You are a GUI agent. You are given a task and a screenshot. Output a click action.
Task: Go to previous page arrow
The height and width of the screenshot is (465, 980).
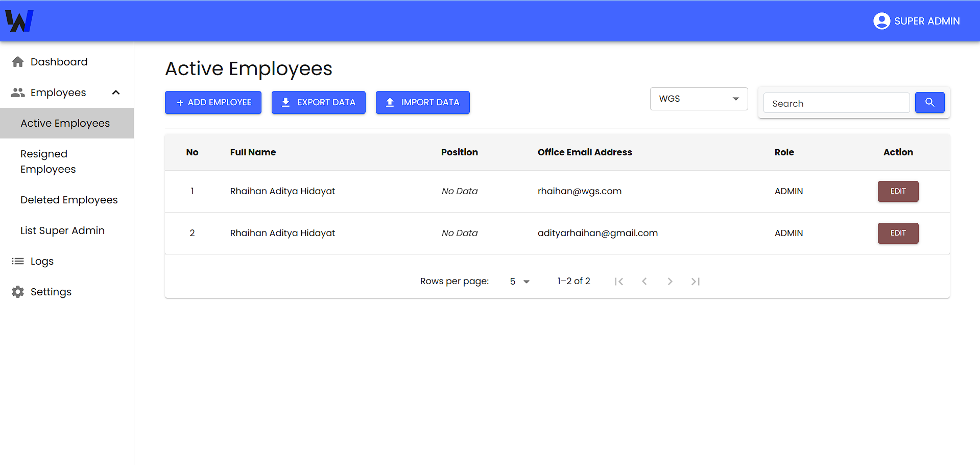point(644,282)
